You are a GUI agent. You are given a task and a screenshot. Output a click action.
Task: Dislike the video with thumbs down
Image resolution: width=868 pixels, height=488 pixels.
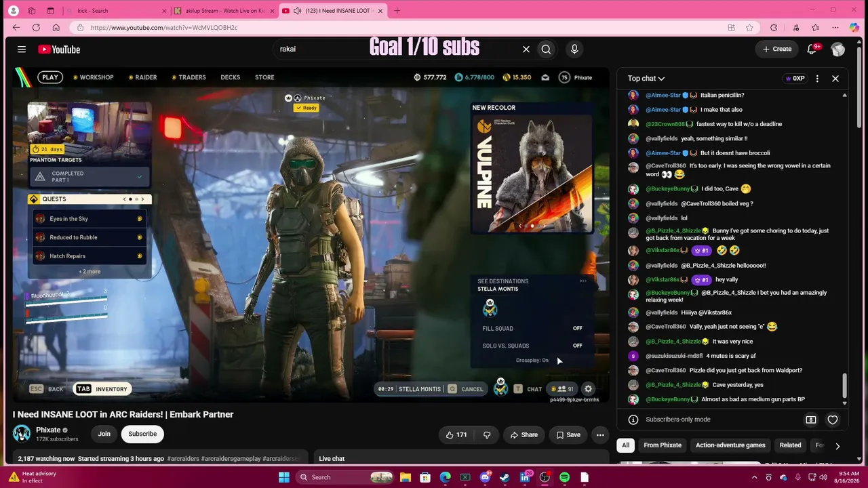(487, 434)
